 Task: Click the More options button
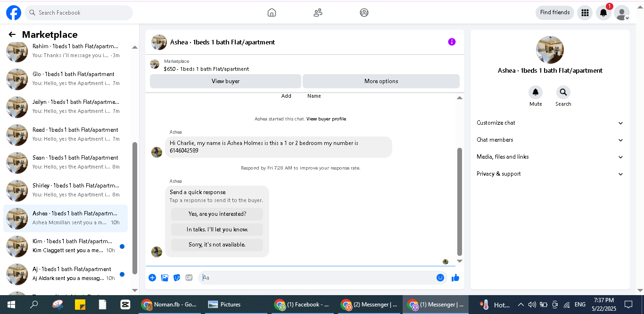point(381,81)
